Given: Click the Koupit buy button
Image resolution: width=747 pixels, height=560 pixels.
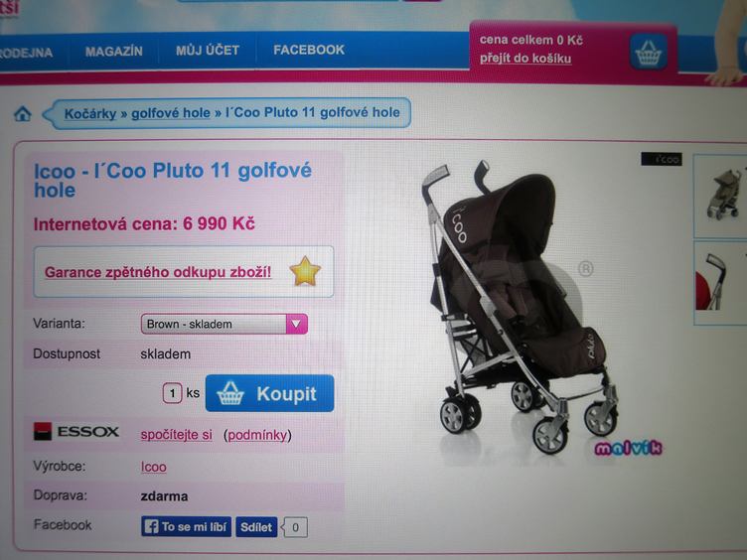Looking at the screenshot, I should coord(269,393).
